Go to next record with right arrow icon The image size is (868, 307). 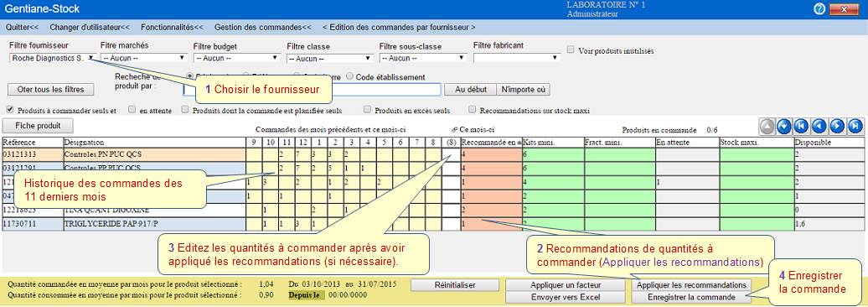click(x=838, y=127)
